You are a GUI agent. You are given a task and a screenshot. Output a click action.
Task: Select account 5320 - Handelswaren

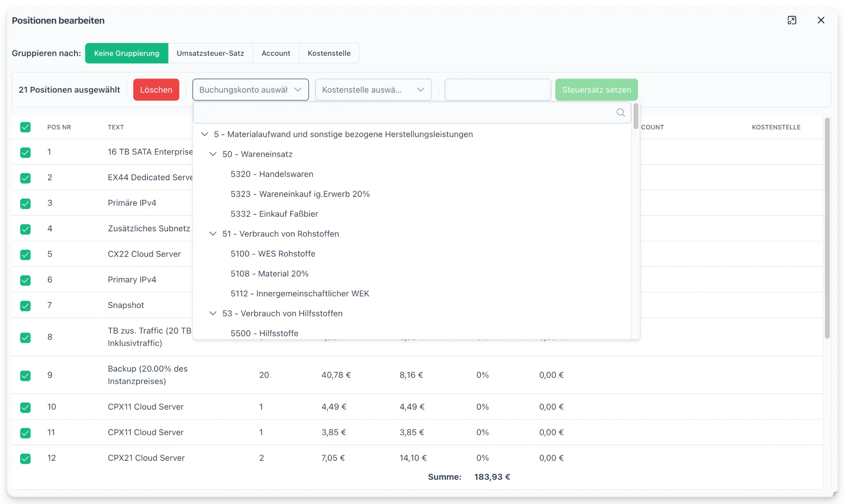(272, 174)
